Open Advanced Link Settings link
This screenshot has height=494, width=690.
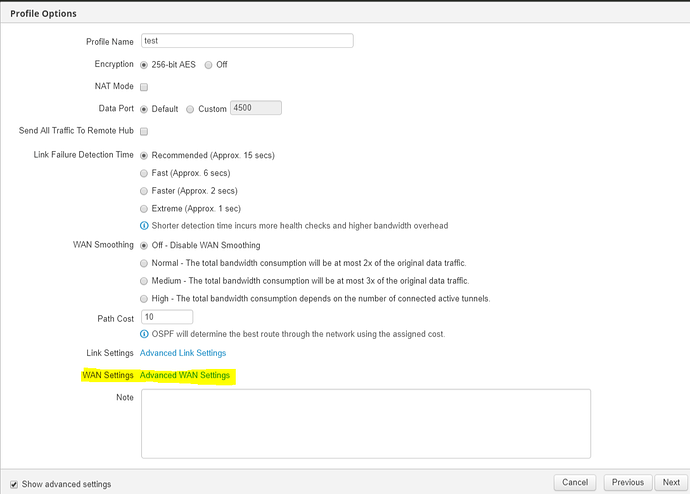pos(183,353)
